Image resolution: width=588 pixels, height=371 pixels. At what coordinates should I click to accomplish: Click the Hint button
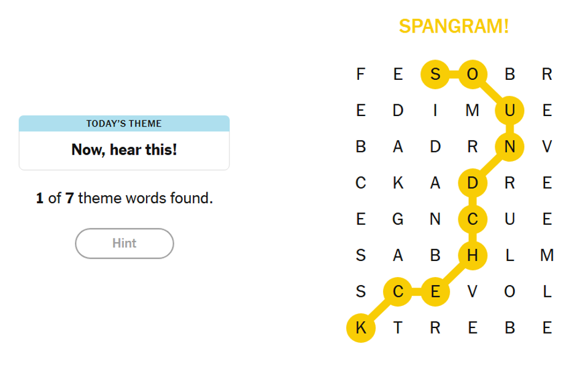click(x=125, y=244)
